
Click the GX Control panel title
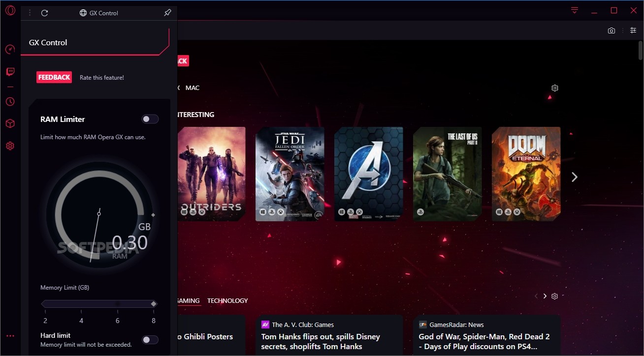48,42
